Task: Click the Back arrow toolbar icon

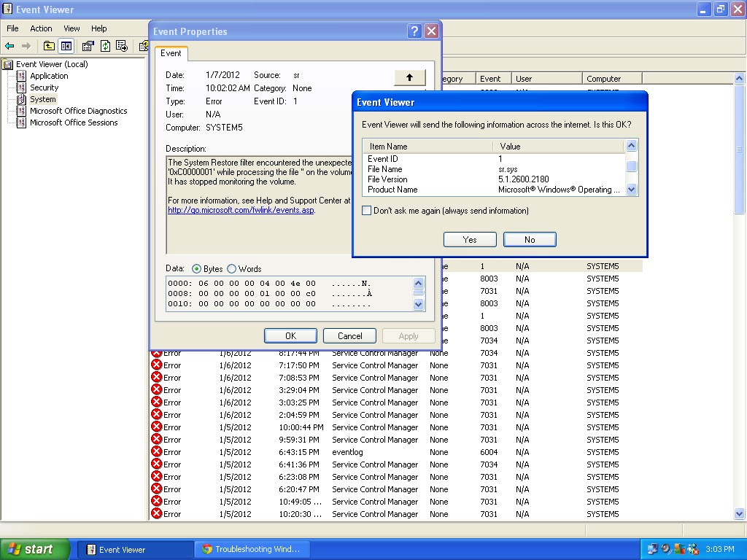Action: pos(9,46)
